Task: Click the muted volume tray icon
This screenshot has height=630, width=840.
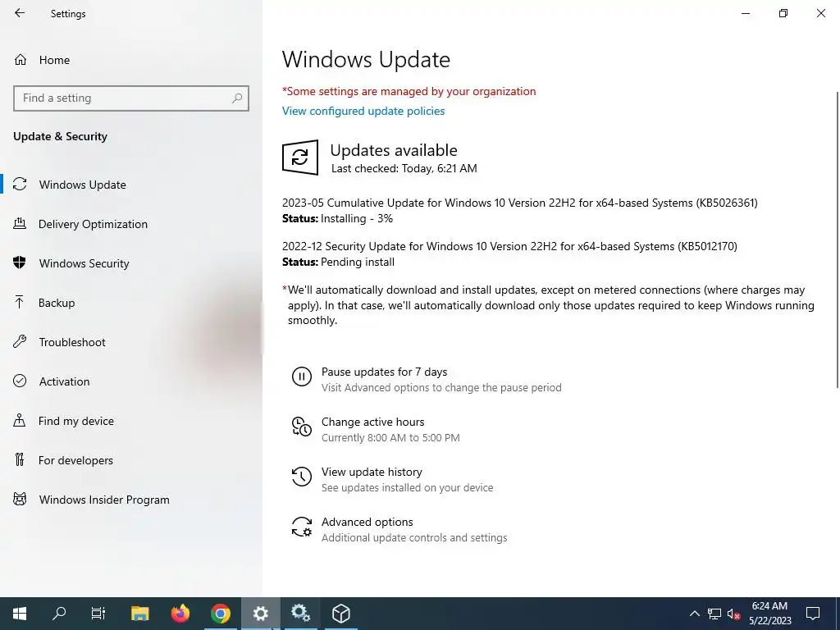Action: tap(733, 614)
